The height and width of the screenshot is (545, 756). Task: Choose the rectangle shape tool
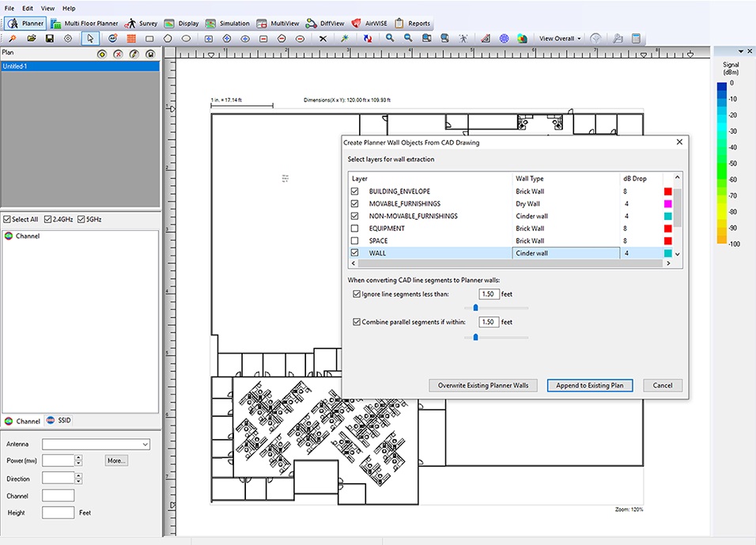click(x=149, y=38)
